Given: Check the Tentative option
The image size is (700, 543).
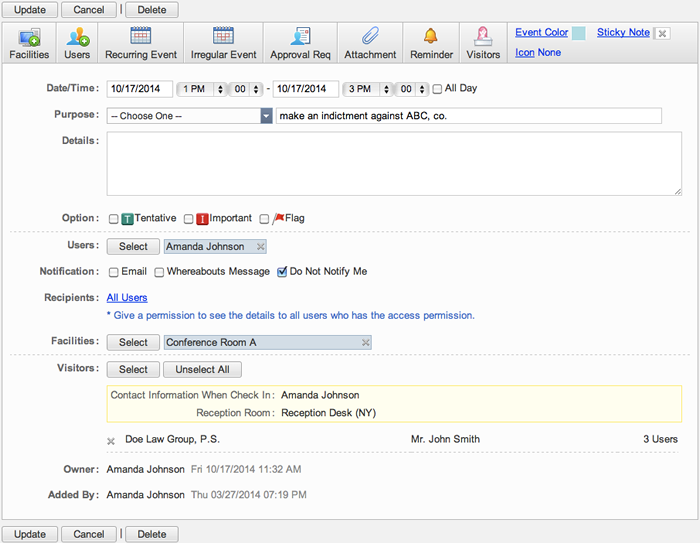Looking at the screenshot, I should click(x=114, y=219).
